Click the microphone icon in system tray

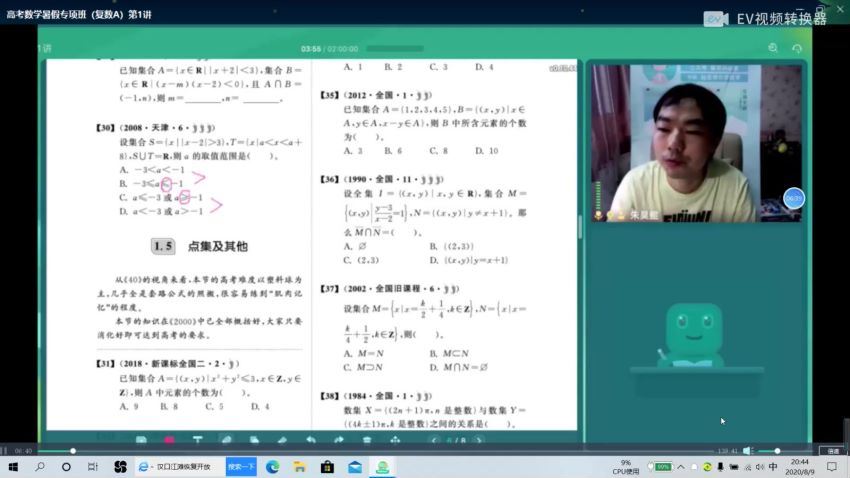720,467
